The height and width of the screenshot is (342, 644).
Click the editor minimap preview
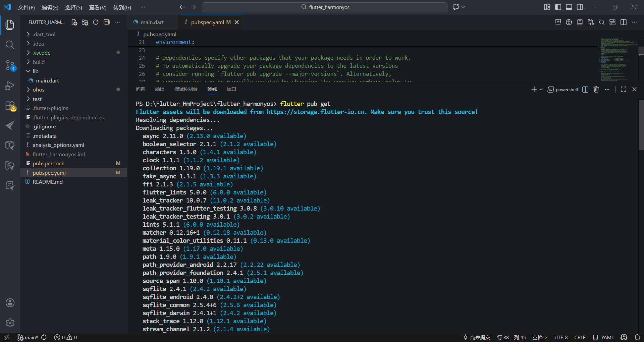pyautogui.click(x=619, y=60)
